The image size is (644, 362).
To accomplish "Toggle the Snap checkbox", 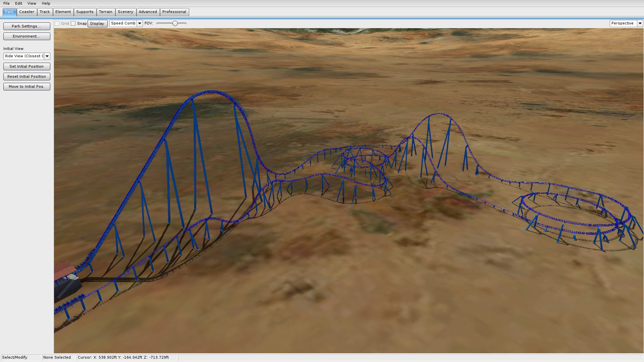I will pyautogui.click(x=73, y=23).
